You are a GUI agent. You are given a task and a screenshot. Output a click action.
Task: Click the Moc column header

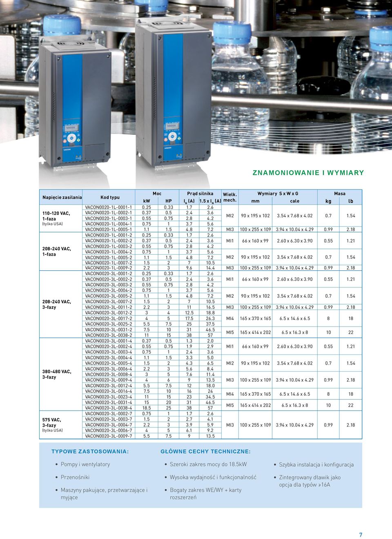pos(157,194)
